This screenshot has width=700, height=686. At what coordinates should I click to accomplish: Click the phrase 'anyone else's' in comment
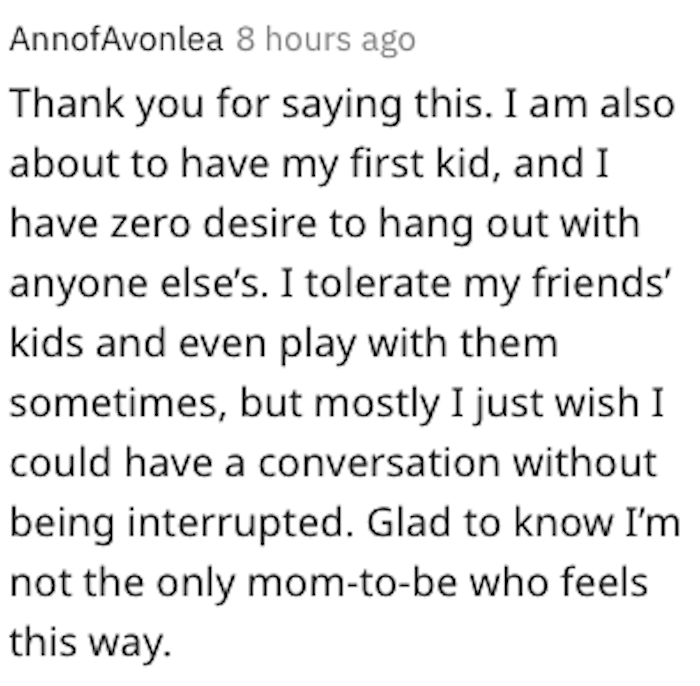[x=138, y=286]
